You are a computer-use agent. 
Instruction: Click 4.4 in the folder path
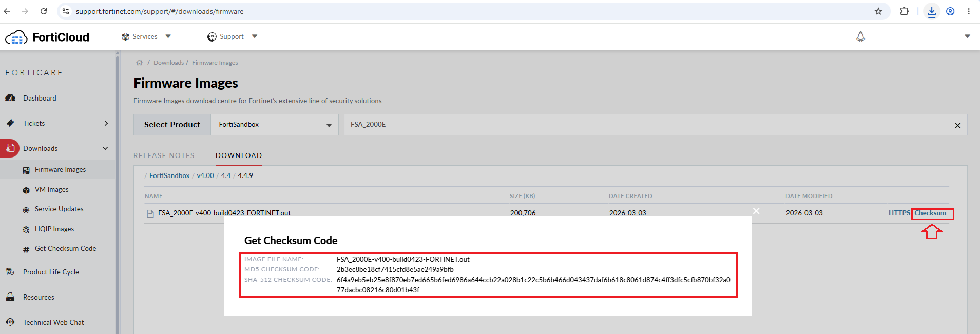tap(226, 175)
